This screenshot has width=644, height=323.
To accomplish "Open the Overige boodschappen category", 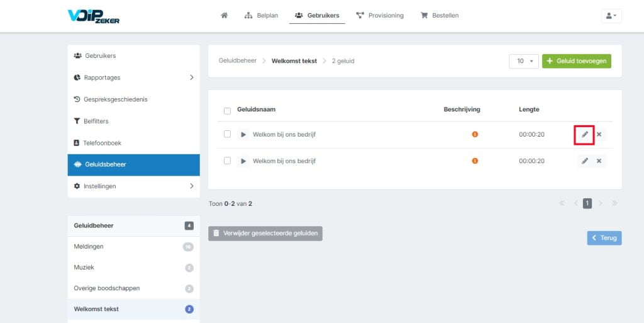I will coord(133,288).
